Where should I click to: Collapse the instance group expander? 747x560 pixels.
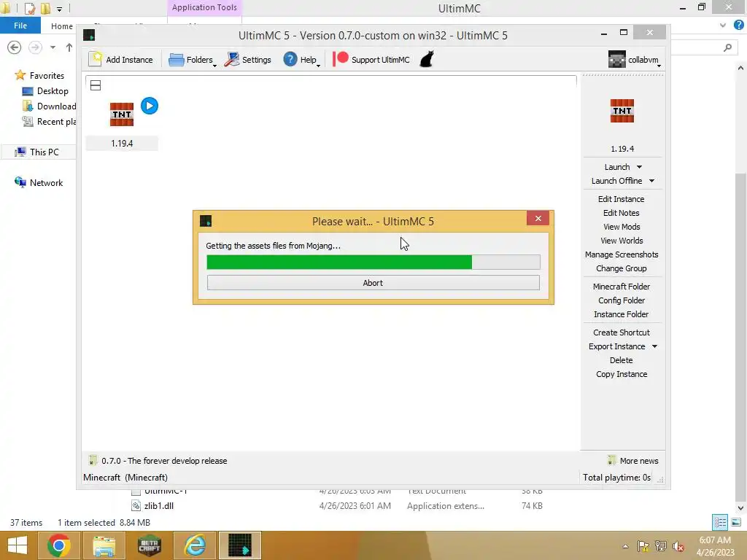(x=96, y=85)
